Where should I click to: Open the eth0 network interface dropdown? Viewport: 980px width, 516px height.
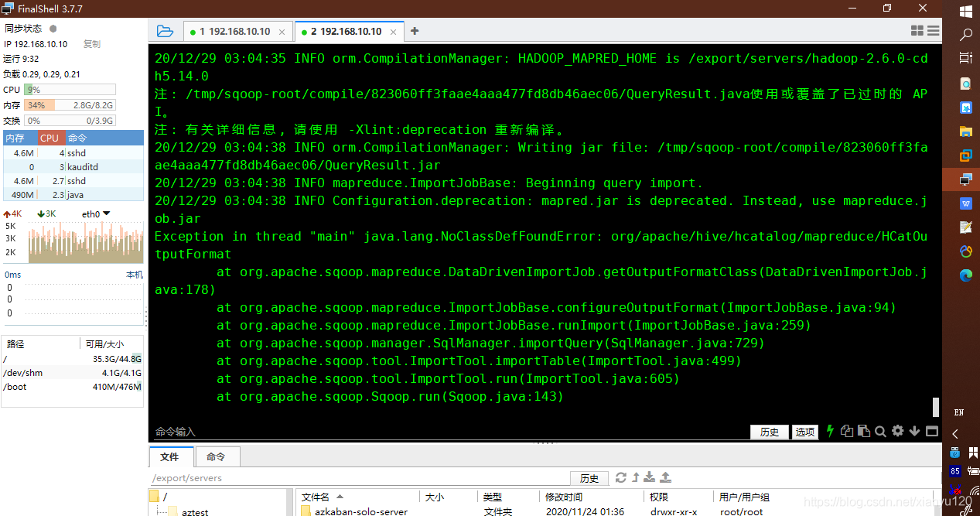click(97, 214)
